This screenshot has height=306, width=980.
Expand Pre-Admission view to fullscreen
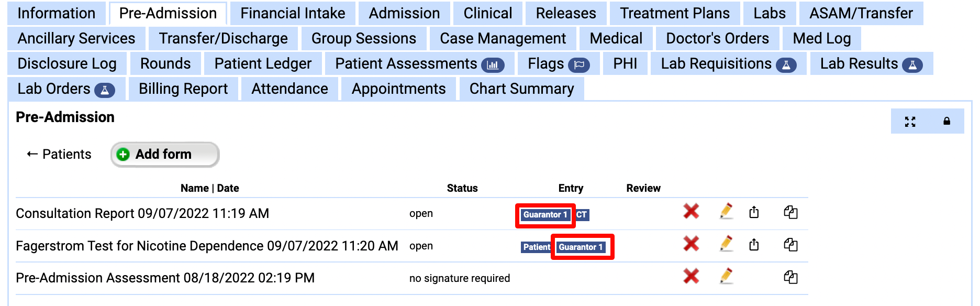(x=910, y=122)
